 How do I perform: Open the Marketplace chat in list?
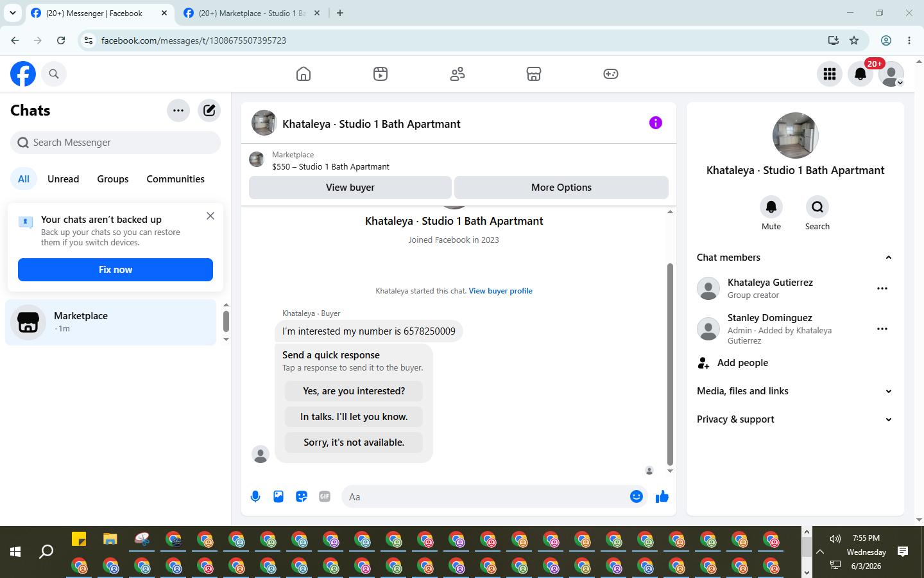coord(110,322)
